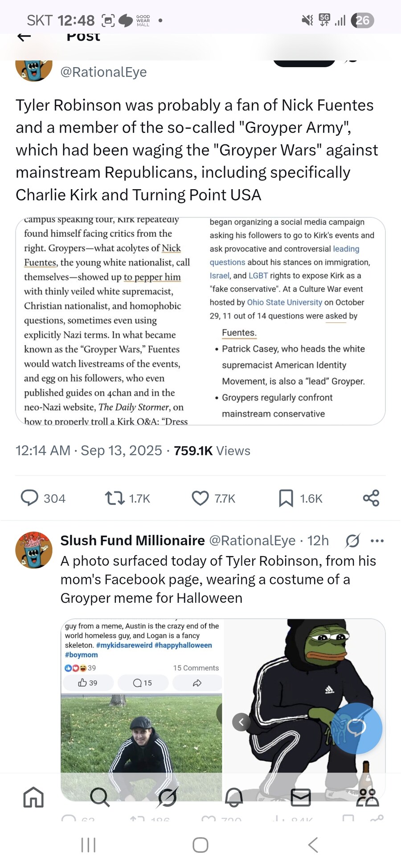
Task: Tap the floating blue compose reply button
Action: click(356, 728)
